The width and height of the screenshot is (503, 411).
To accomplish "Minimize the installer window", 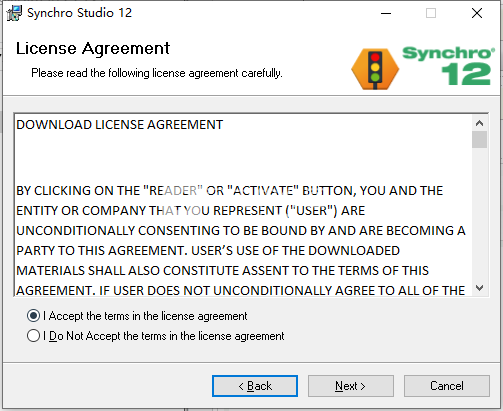I will 386,13.
